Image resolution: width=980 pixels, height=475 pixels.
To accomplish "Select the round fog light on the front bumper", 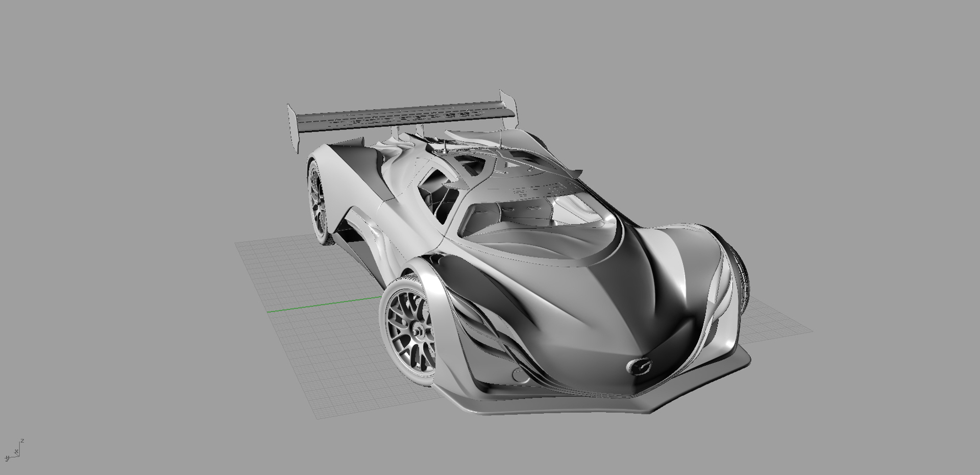I will tap(520, 376).
